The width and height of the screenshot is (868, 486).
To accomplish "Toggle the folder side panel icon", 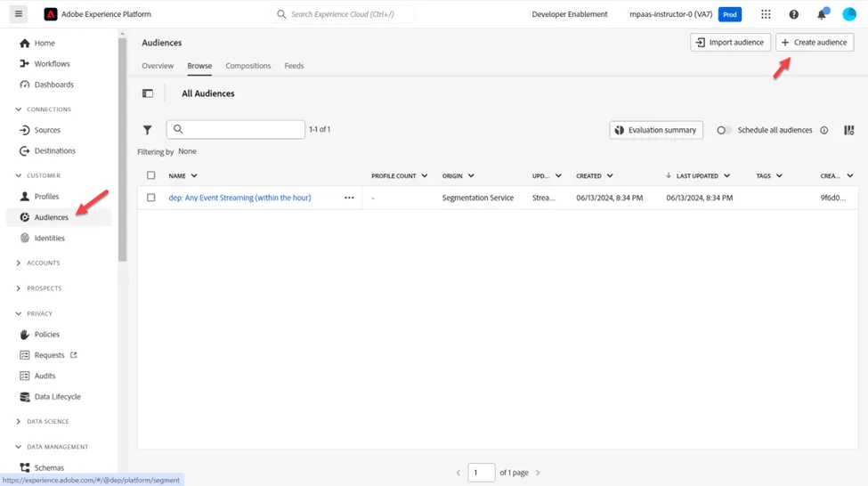I will coord(148,93).
